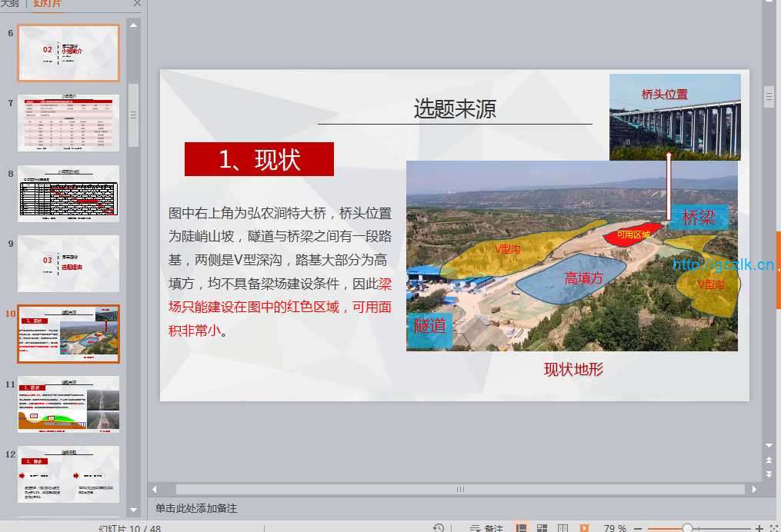This screenshot has height=532, width=781.
Task: Open Slide Sorter view icon
Action: tap(542, 528)
